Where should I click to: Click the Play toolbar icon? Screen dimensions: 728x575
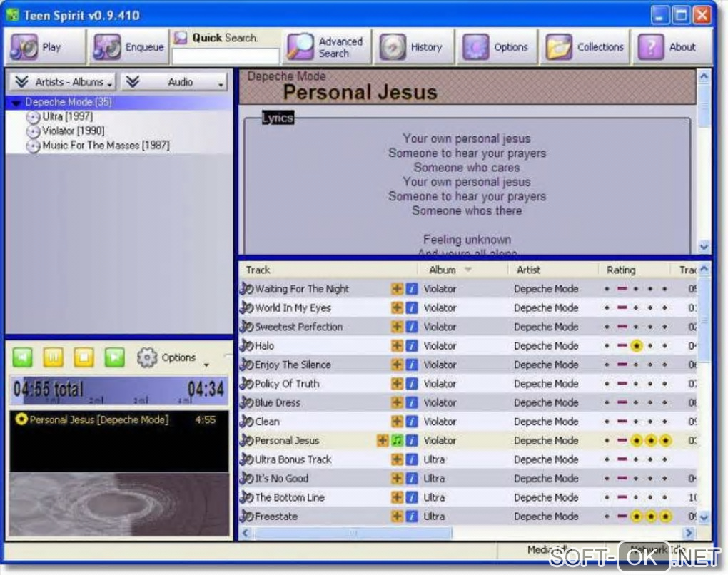(24, 47)
